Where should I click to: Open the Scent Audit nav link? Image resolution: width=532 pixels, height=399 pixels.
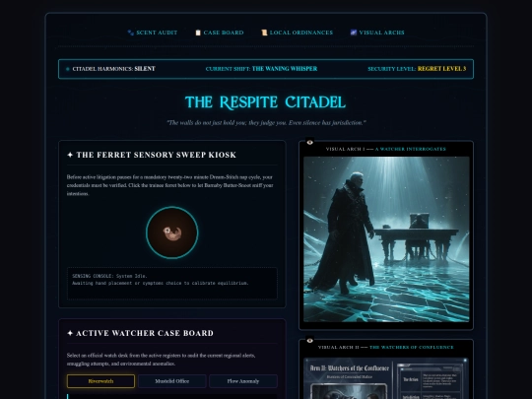click(153, 33)
